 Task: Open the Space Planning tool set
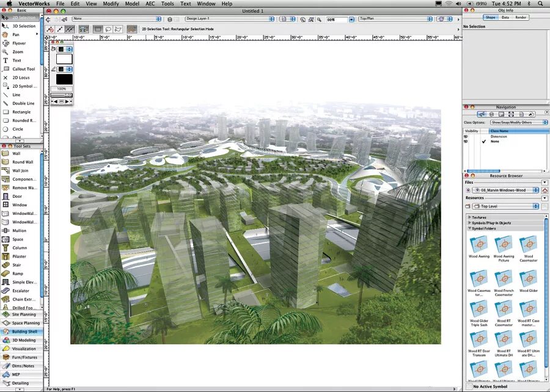[x=21, y=323]
